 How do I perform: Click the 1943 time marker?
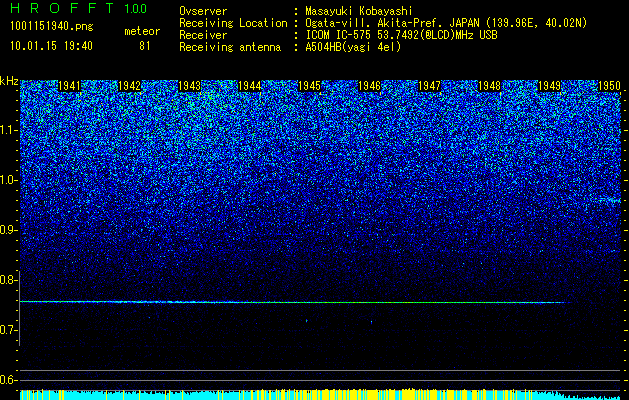189,86
